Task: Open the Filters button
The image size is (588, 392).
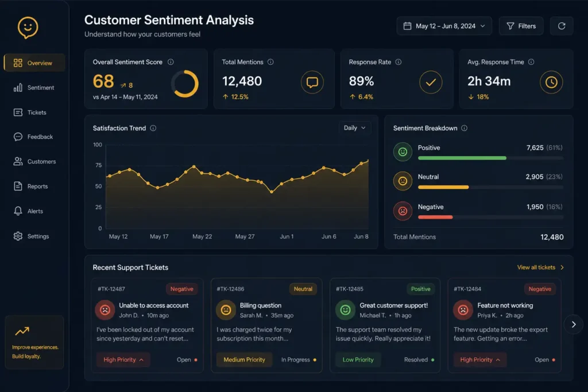Action: 521,26
